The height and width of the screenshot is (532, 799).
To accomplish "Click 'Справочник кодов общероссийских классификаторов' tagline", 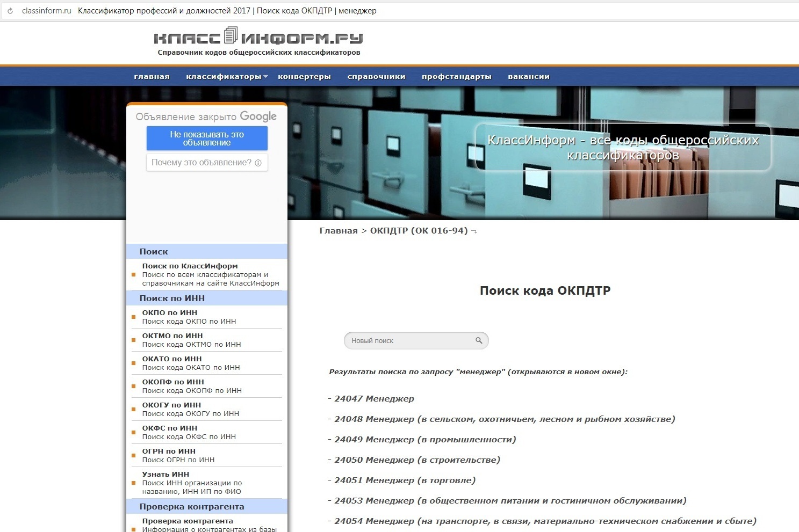I will point(259,53).
